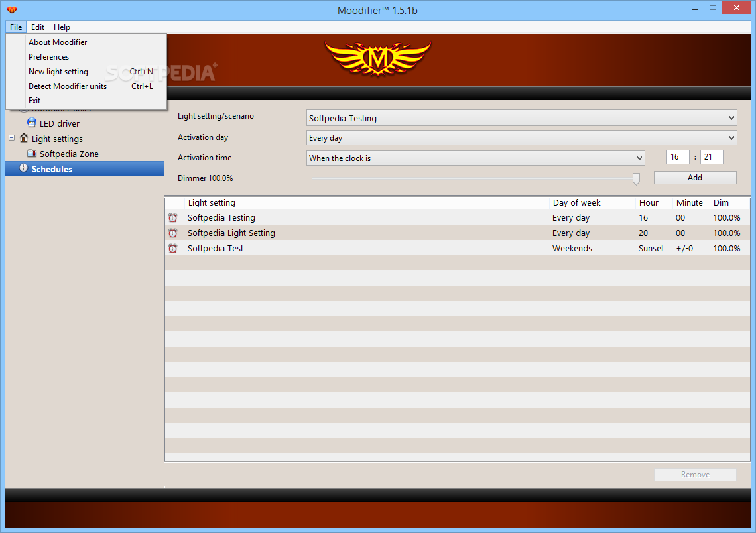Click the alarm clock icon beside Softpedia Light Setting
Image resolution: width=756 pixels, height=533 pixels.
(x=172, y=233)
